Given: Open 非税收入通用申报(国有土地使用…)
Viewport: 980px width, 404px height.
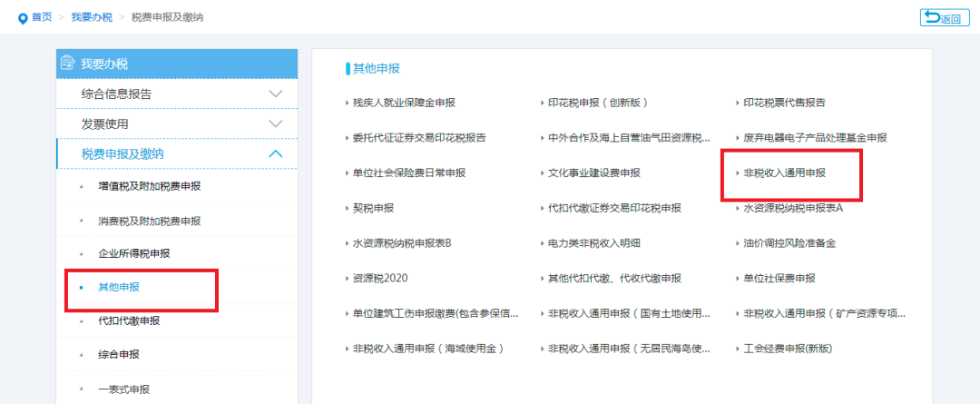Looking at the screenshot, I should click(629, 313).
